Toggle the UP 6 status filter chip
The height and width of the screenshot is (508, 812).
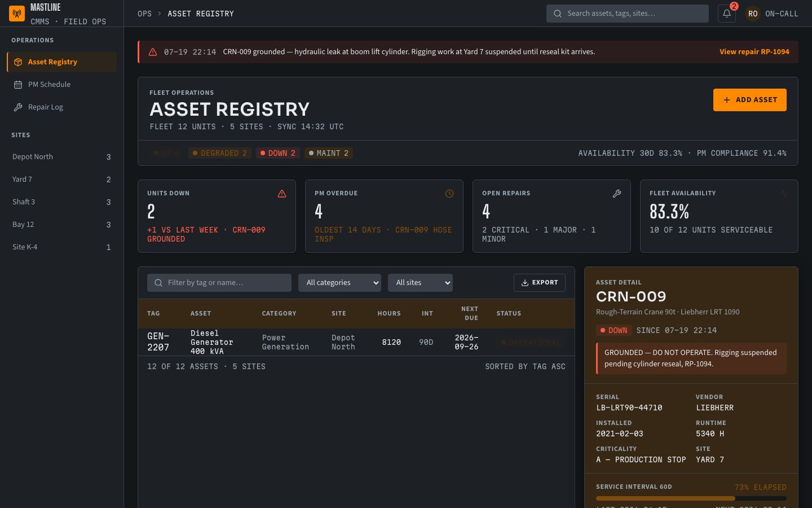click(166, 153)
